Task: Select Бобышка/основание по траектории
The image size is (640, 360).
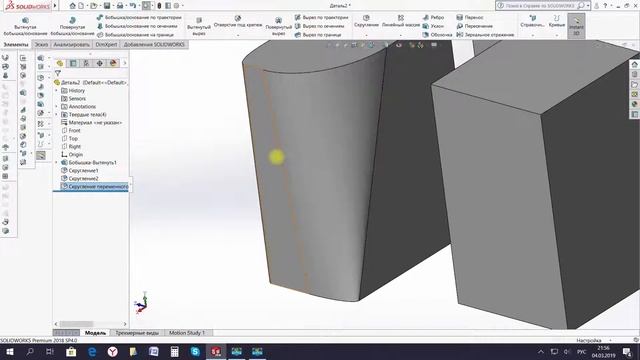Action: point(139,18)
